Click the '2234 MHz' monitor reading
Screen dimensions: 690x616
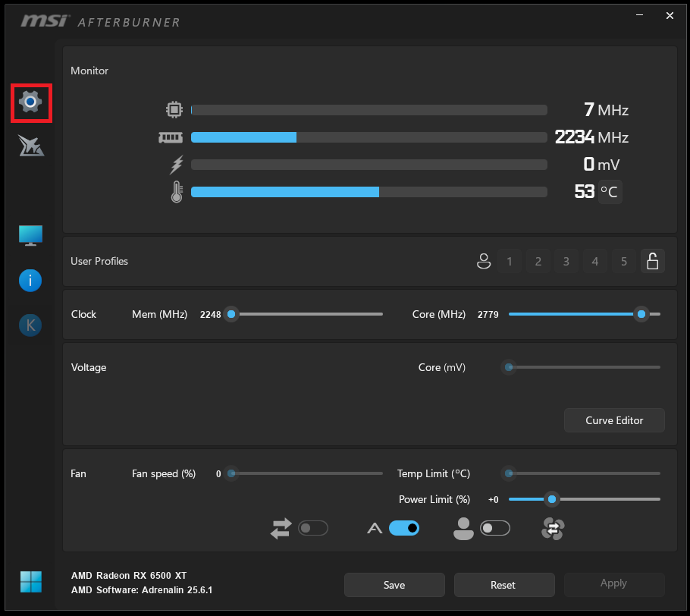click(x=591, y=137)
